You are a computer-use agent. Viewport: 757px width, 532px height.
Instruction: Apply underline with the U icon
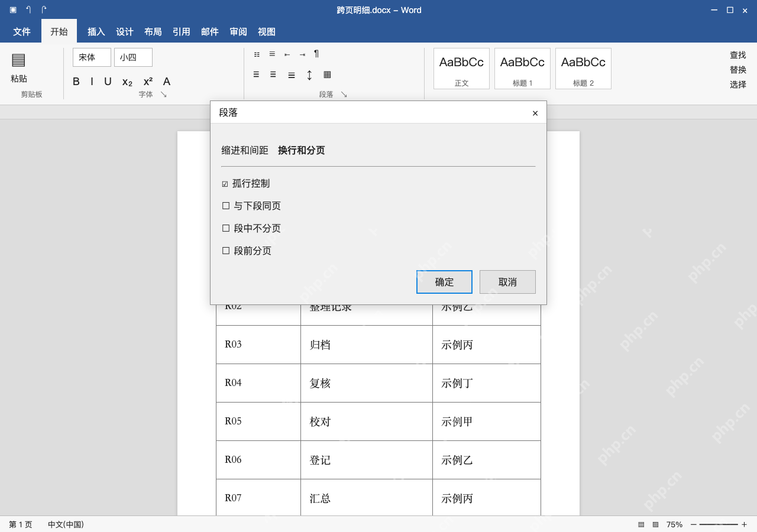[108, 82]
